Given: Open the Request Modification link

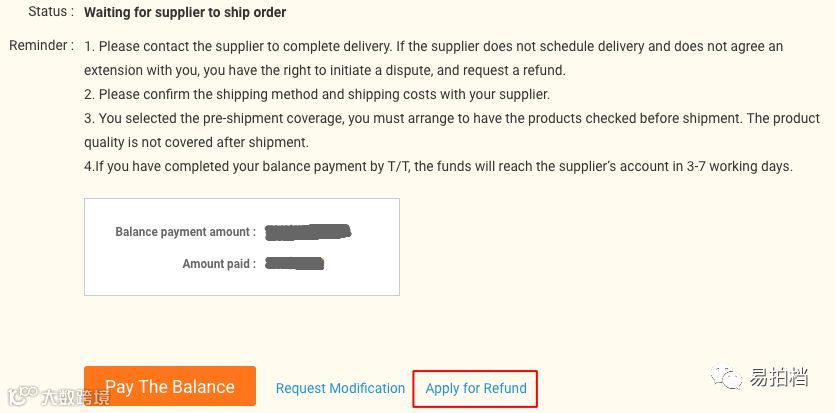Looking at the screenshot, I should click(x=340, y=388).
